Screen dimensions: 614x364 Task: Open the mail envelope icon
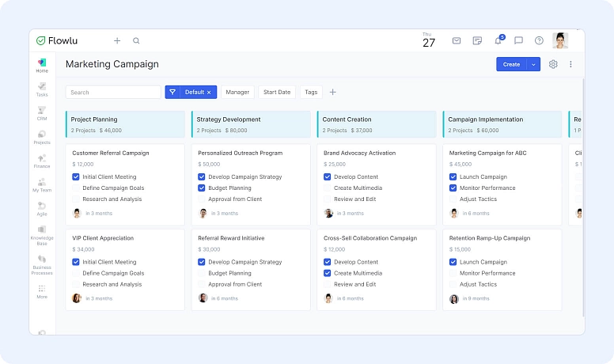click(x=457, y=41)
